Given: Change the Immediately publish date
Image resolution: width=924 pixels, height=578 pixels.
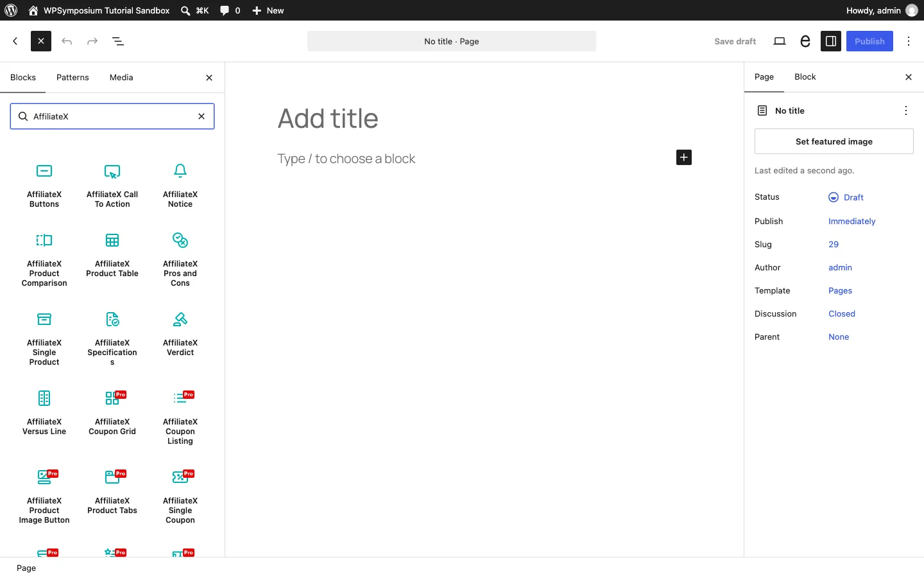Looking at the screenshot, I should pyautogui.click(x=852, y=221).
